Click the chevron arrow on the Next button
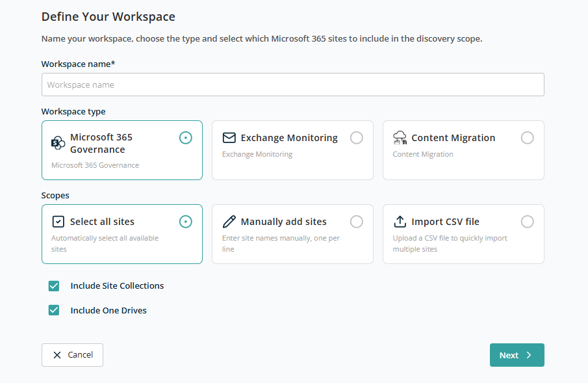Screen dimensions: 588x383 529,355
